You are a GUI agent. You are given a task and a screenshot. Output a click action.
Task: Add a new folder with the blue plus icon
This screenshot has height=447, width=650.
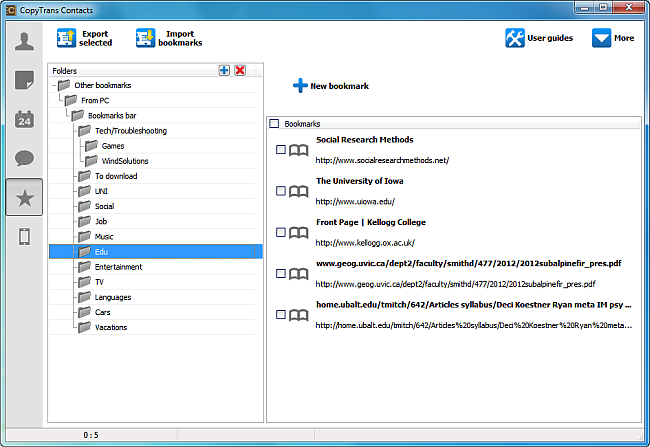click(224, 70)
